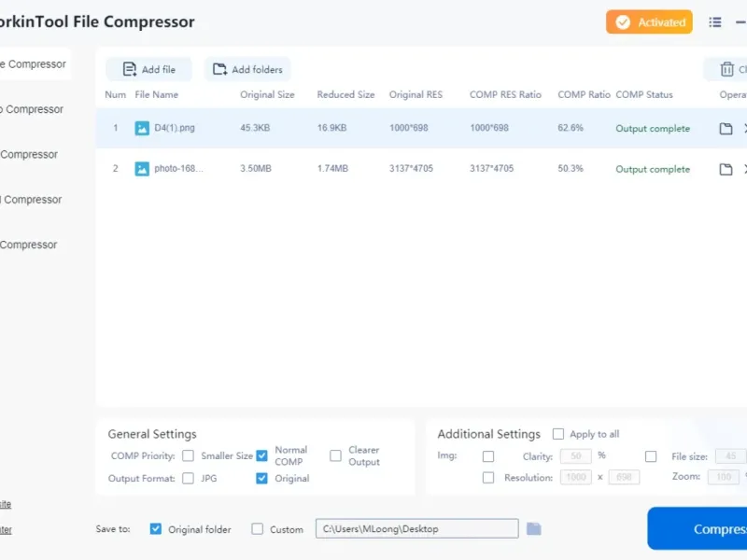Open output folder for photo-168 file
This screenshot has width=747, height=560.
(x=726, y=169)
